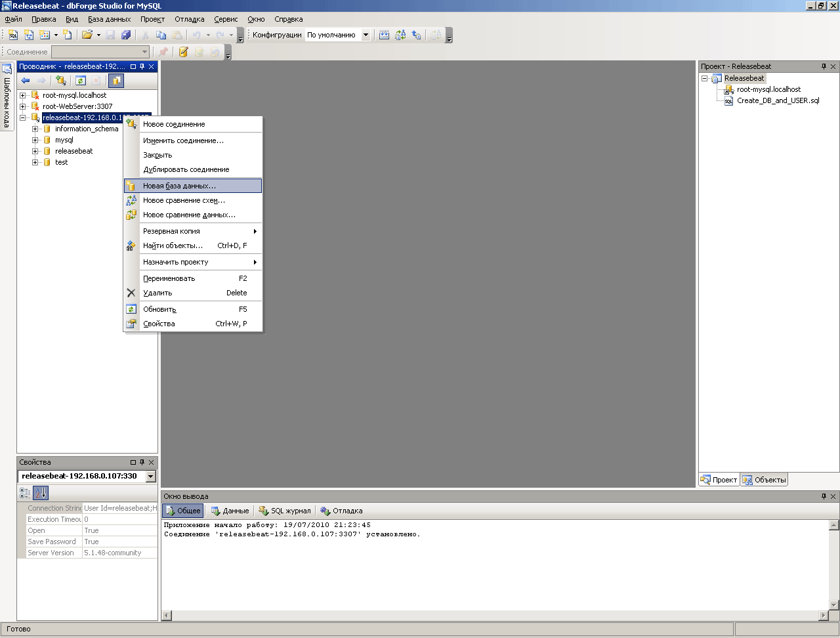Click the Releasebeat project root icon
Screen dimensions: 840x638
[x=717, y=79]
